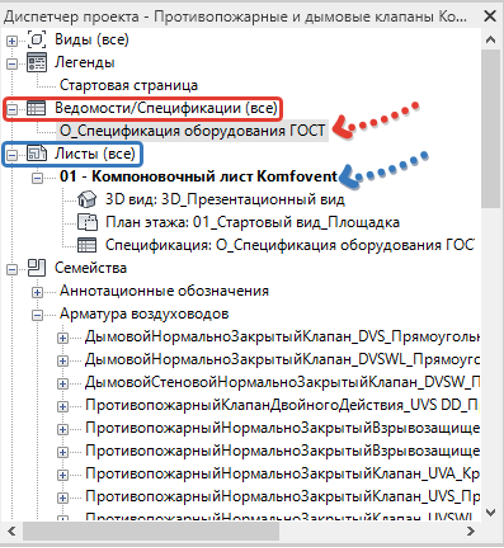Select ПротивопожарныйКлапанДвойногоДействия_UVS DD row
The height and width of the screenshot is (548, 504).
pos(282,405)
